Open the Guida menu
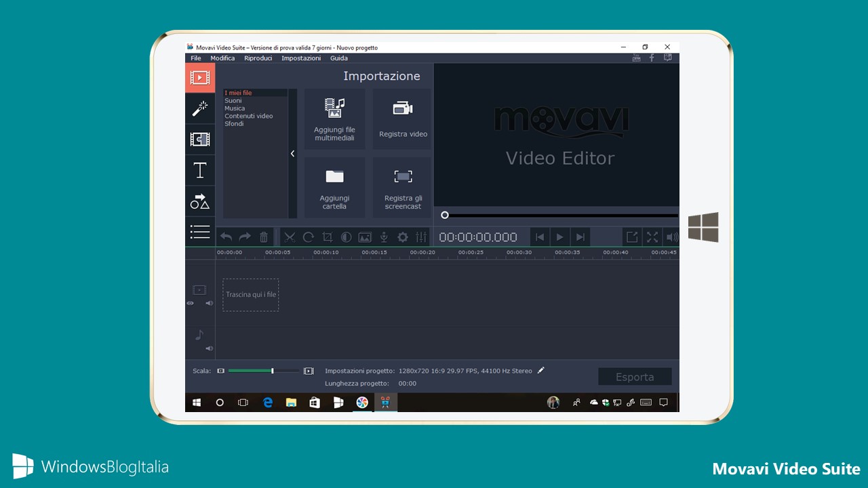 point(339,58)
